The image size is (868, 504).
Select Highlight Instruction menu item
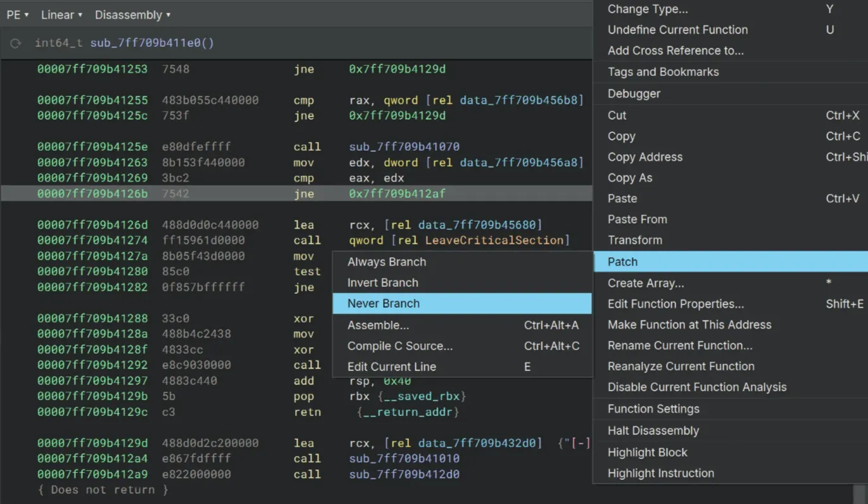[x=660, y=473]
